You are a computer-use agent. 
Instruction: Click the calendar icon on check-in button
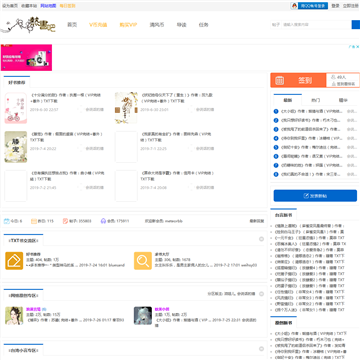pos(279,80)
